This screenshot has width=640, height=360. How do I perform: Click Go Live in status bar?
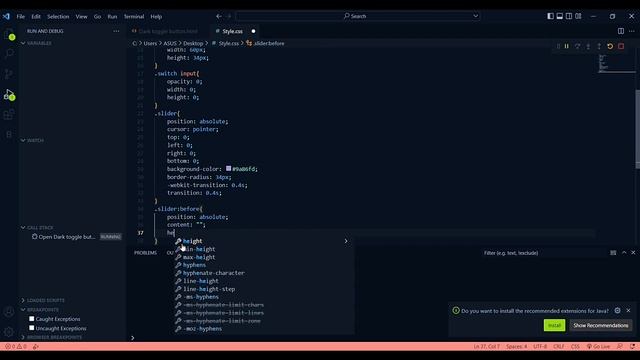(598, 347)
